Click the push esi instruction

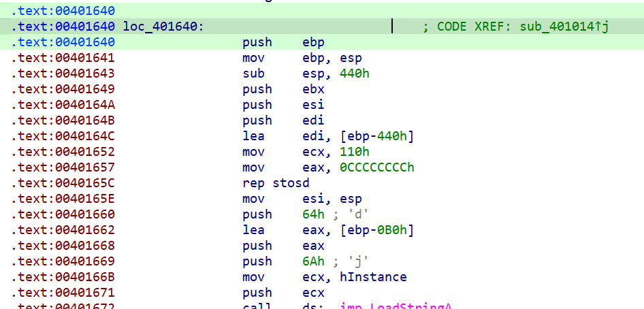pyautogui.click(x=283, y=105)
